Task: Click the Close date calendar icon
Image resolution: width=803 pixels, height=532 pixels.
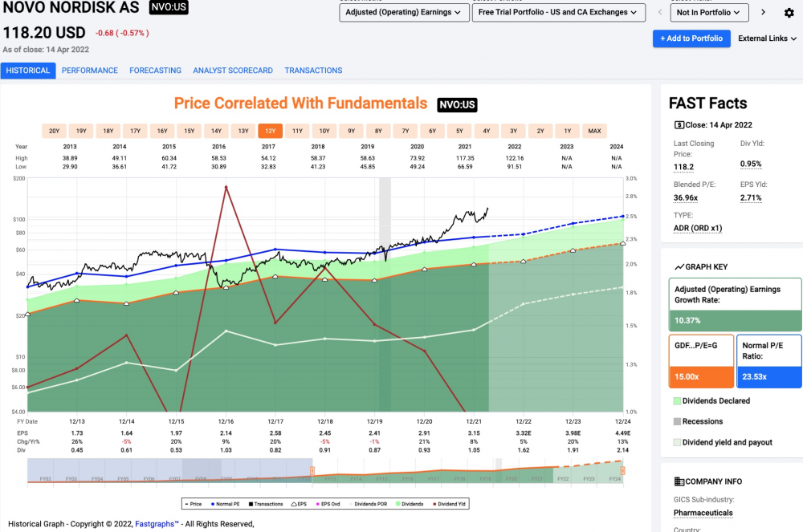Action: click(679, 125)
